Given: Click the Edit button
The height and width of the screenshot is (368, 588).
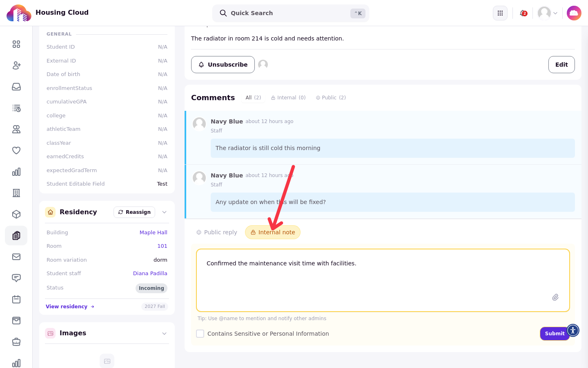Looking at the screenshot, I should click(561, 65).
